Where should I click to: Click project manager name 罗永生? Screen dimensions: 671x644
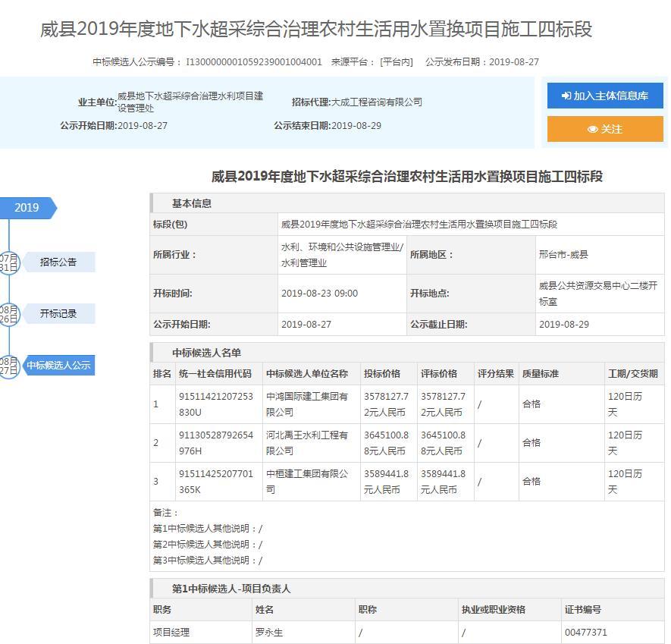269,633
